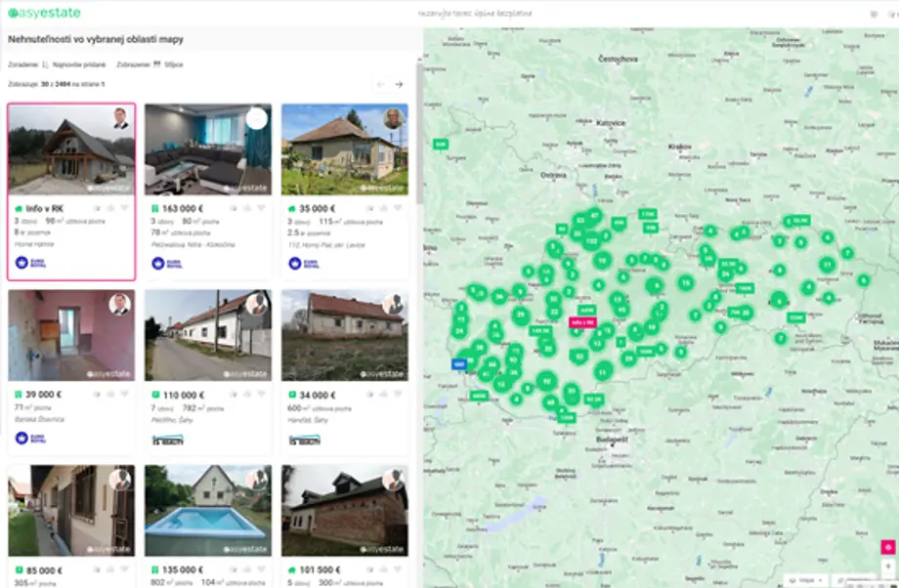The height and width of the screenshot is (588, 899).
Task: Click the 85 000 € price text
Action: [x=44, y=570]
